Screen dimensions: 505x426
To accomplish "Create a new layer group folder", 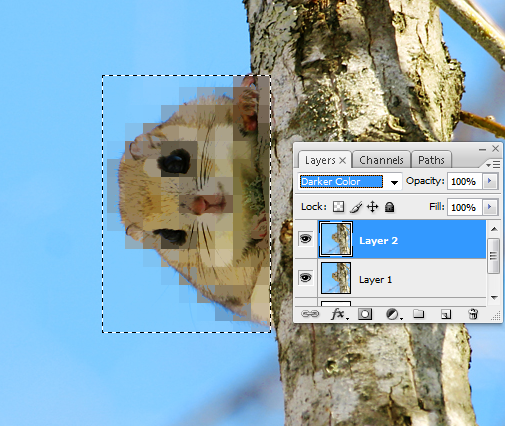I will pos(419,314).
